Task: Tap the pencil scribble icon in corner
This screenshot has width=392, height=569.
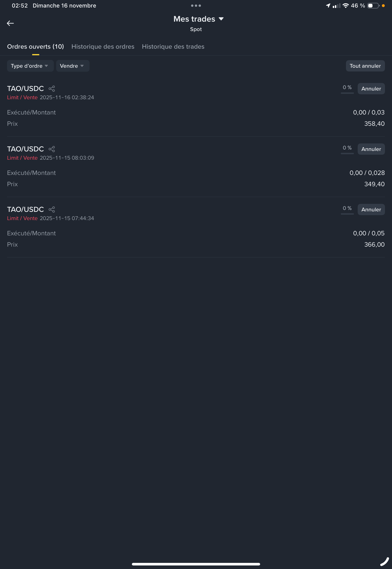Action: tap(384, 562)
